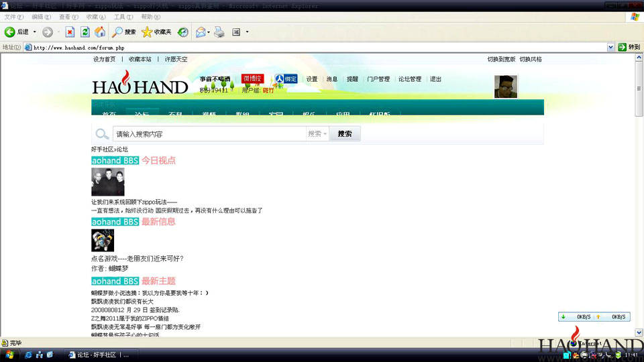This screenshot has height=362, width=644.
Task: Open Favorites star (收藏夹) toolbar button
Action: click(x=156, y=32)
